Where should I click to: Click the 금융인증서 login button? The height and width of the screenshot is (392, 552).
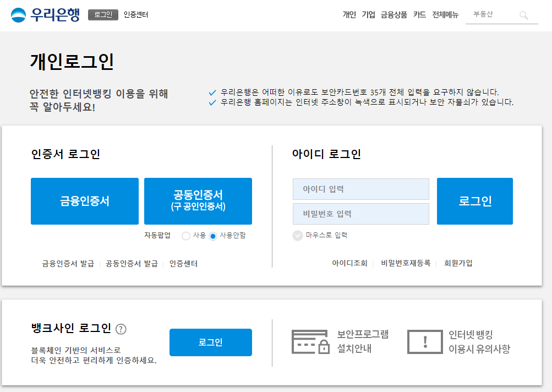tap(85, 201)
